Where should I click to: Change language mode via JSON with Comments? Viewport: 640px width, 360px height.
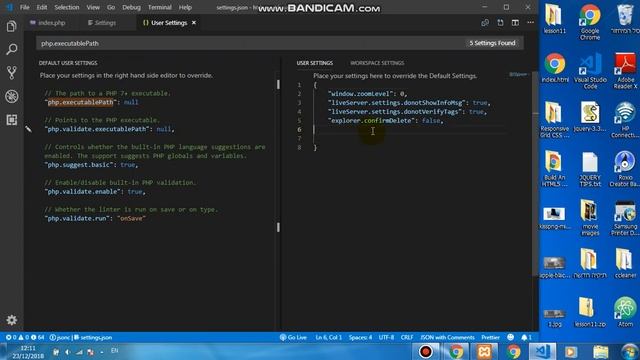point(447,338)
